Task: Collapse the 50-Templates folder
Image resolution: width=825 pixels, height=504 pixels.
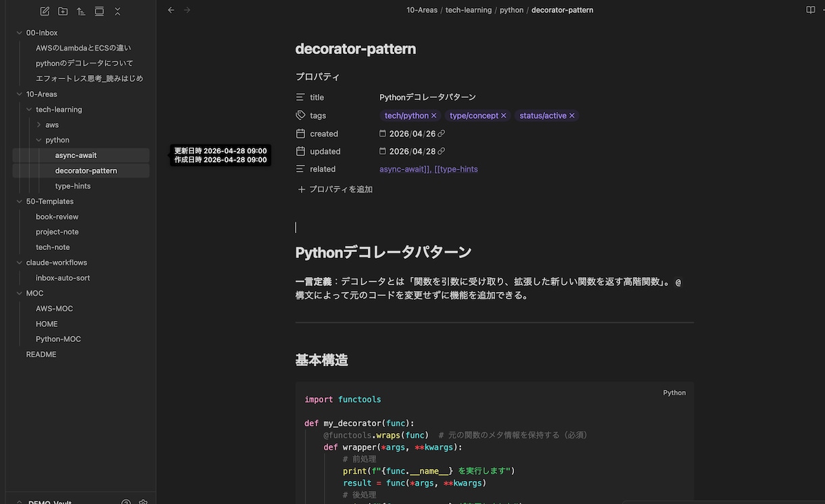Action: click(20, 201)
